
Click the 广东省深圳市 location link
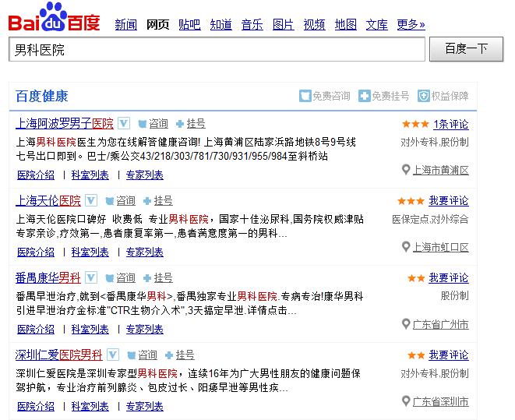(441, 401)
